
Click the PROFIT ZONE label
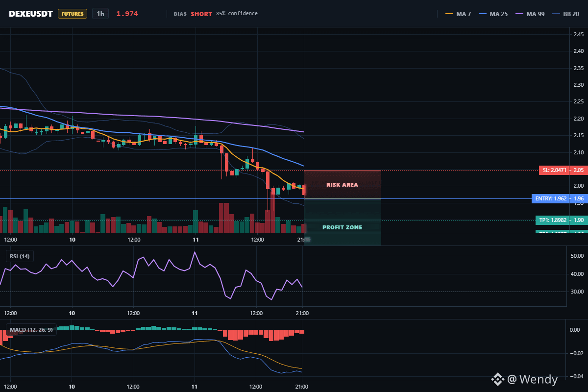343,227
